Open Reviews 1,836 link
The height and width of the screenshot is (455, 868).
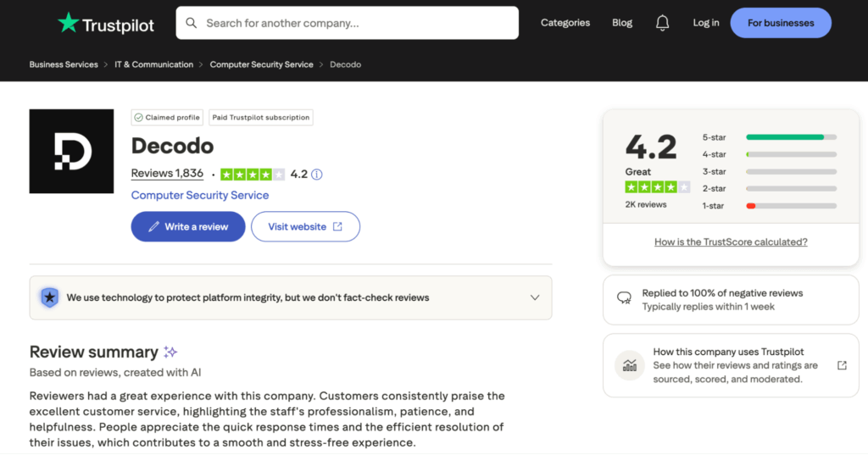(x=167, y=173)
